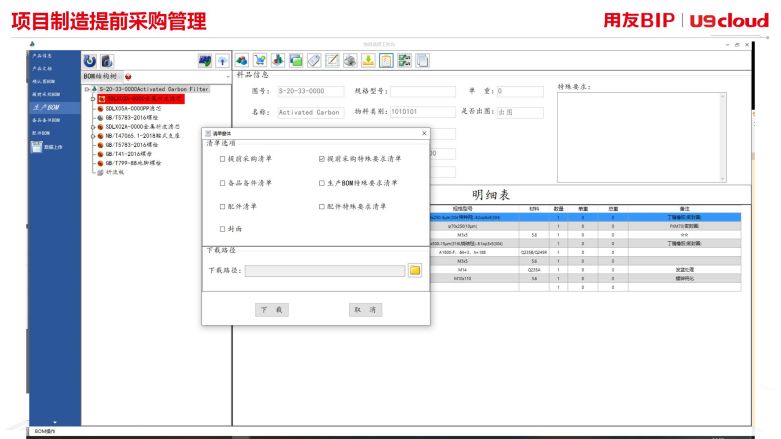Click the 备注 column header

coord(684,209)
